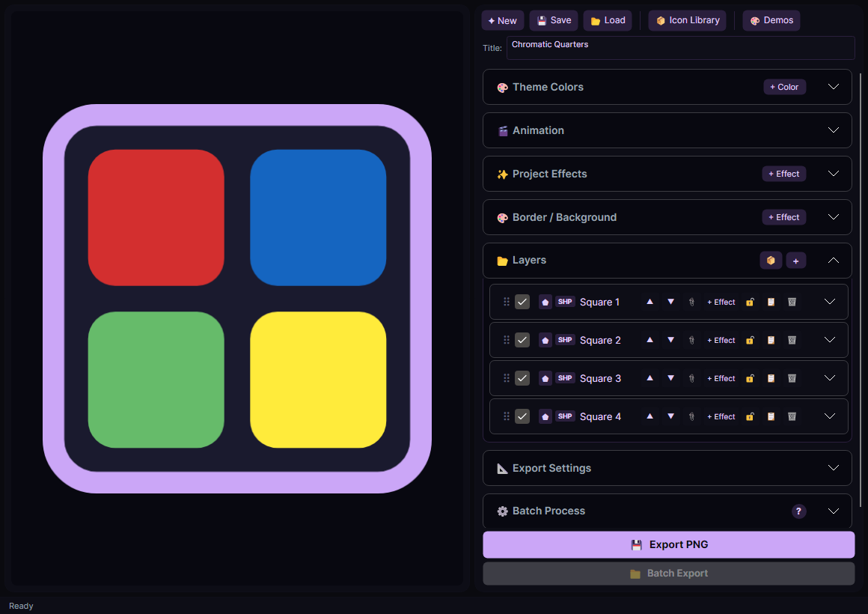Lock the Square 1 layer
This screenshot has height=614, width=868.
(750, 302)
